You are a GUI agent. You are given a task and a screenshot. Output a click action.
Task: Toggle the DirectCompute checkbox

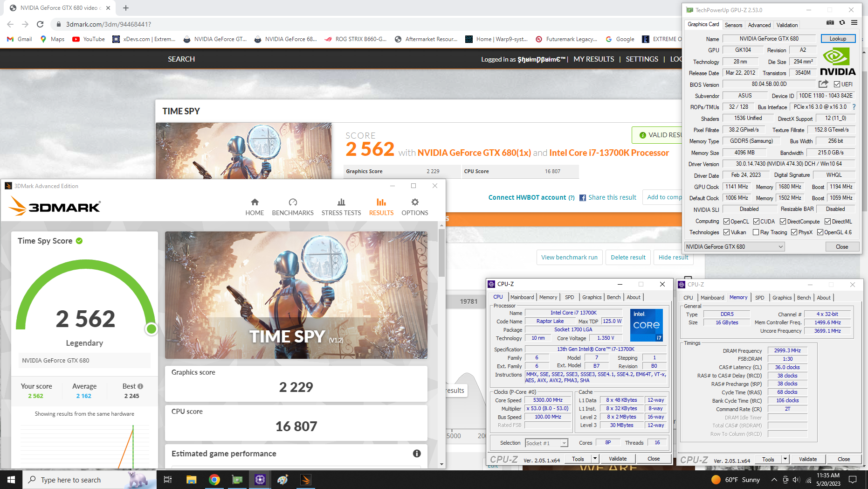click(783, 222)
